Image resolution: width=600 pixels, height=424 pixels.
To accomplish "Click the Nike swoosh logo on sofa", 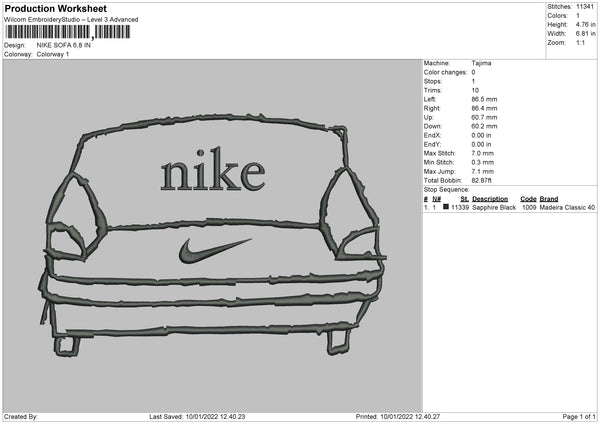I will click(x=215, y=251).
